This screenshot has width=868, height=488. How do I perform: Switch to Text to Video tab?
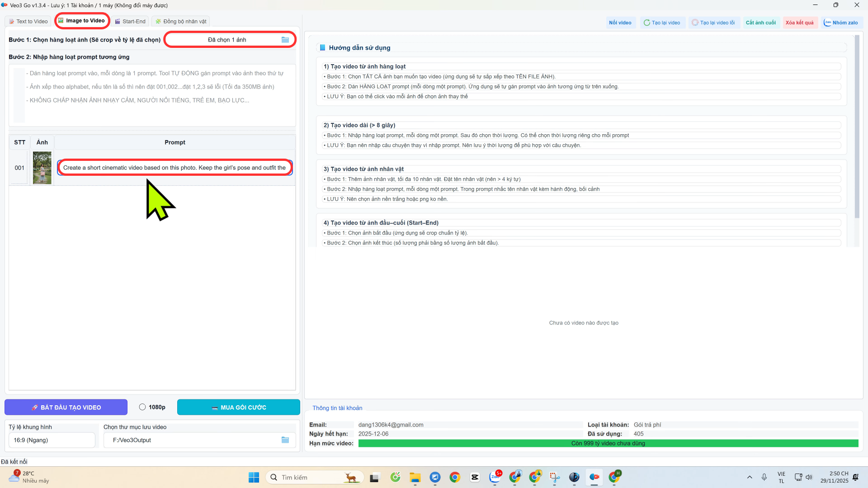click(28, 21)
